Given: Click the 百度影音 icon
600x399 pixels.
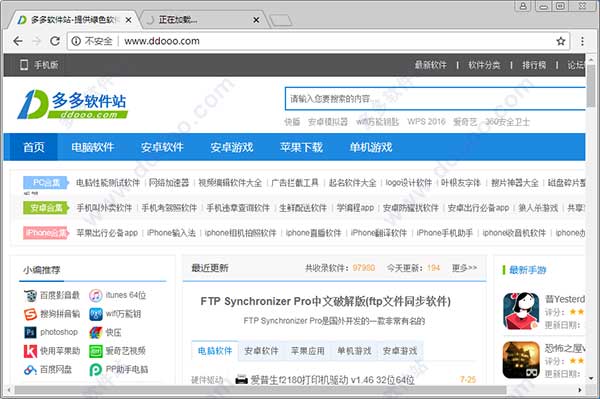Looking at the screenshot, I should click(30, 295).
